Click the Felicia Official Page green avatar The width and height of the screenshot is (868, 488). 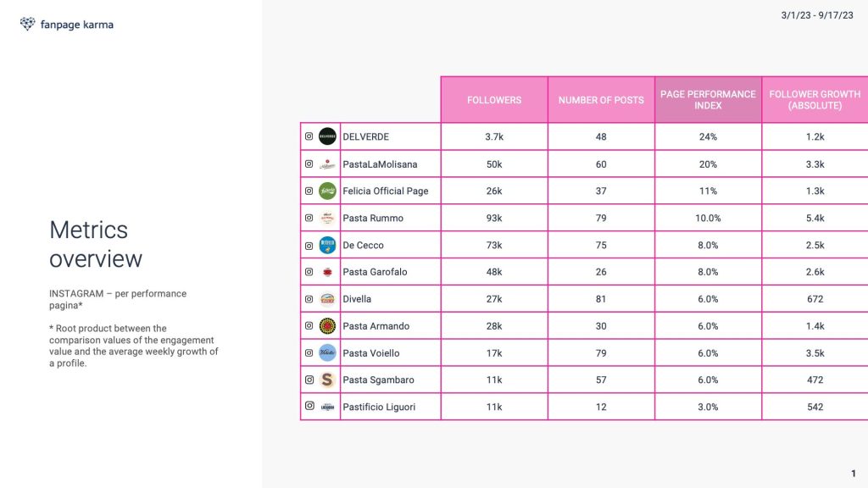click(x=327, y=191)
